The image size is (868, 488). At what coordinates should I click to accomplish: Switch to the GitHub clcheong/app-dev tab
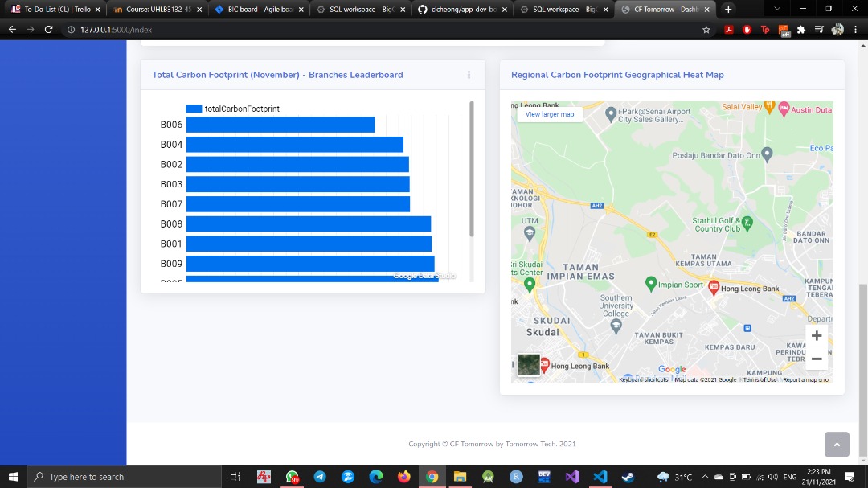pyautogui.click(x=462, y=10)
